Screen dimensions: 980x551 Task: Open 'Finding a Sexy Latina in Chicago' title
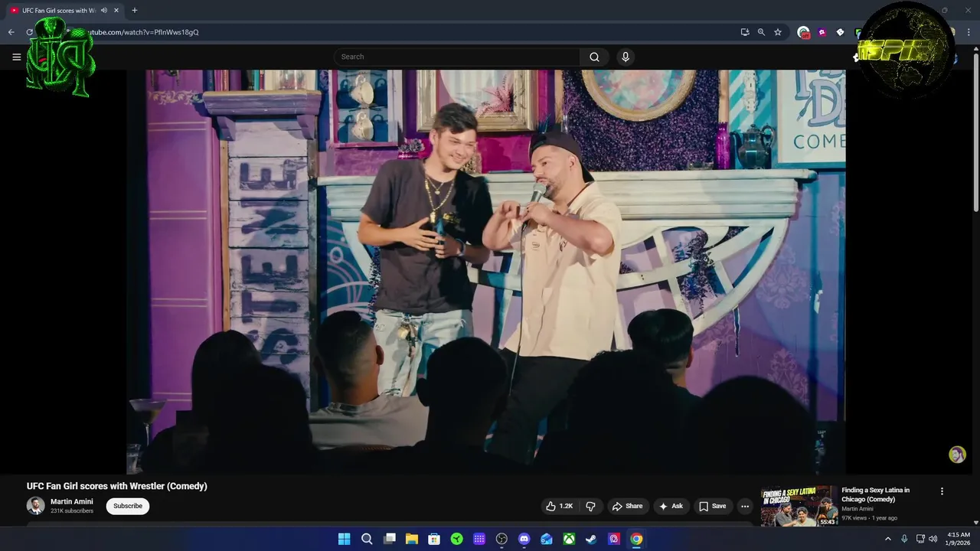click(876, 494)
